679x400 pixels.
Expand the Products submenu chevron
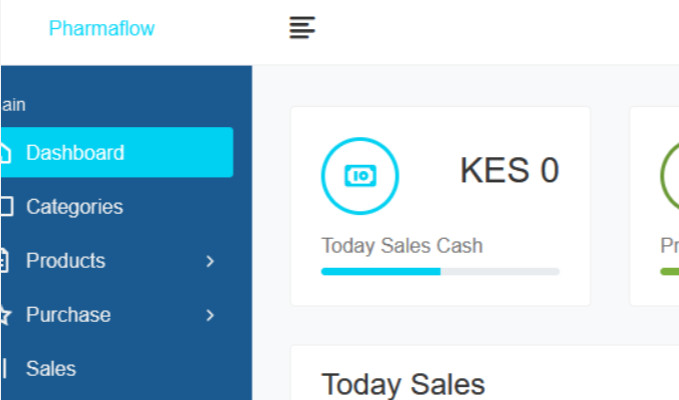click(210, 261)
